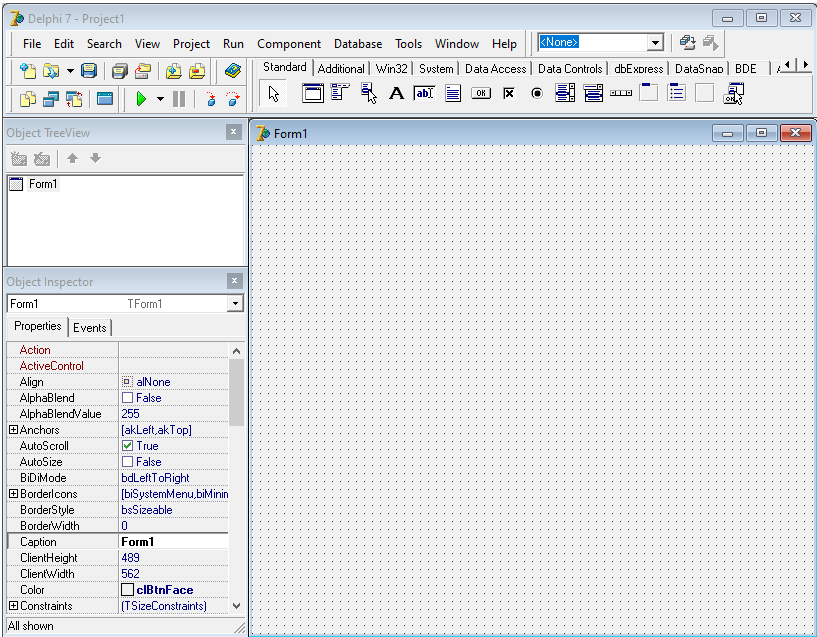Select the arrow pointer tool in palette
Image resolution: width=817 pixels, height=637 pixels.
(x=274, y=94)
